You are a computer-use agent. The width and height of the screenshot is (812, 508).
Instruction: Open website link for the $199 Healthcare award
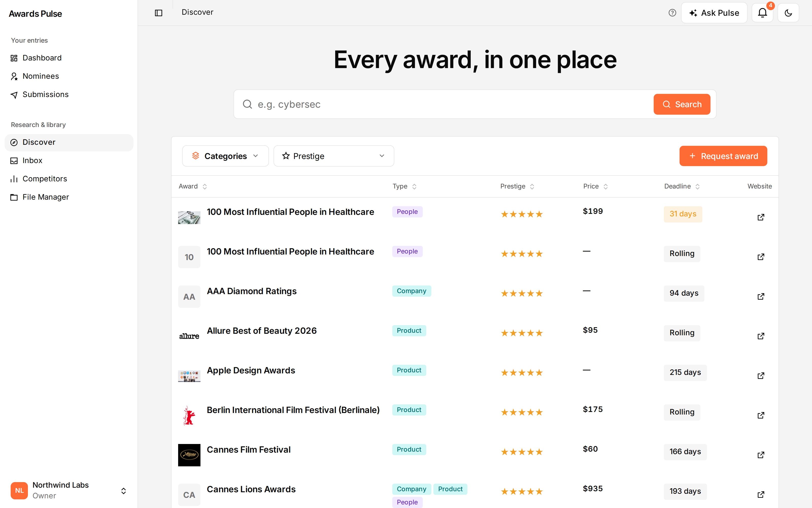pyautogui.click(x=761, y=217)
